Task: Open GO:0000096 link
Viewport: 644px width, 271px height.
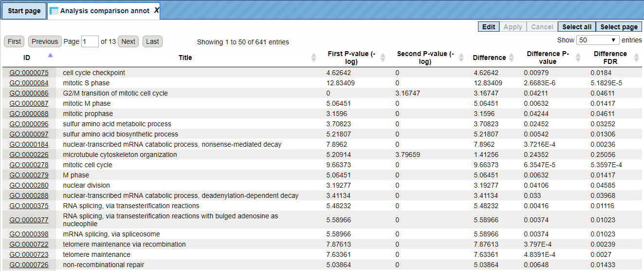Action: 29,124
